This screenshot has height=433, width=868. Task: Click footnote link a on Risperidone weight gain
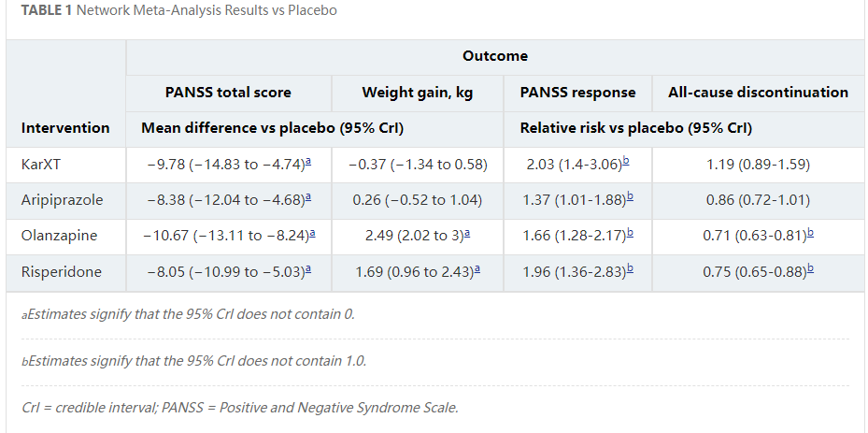477,271
